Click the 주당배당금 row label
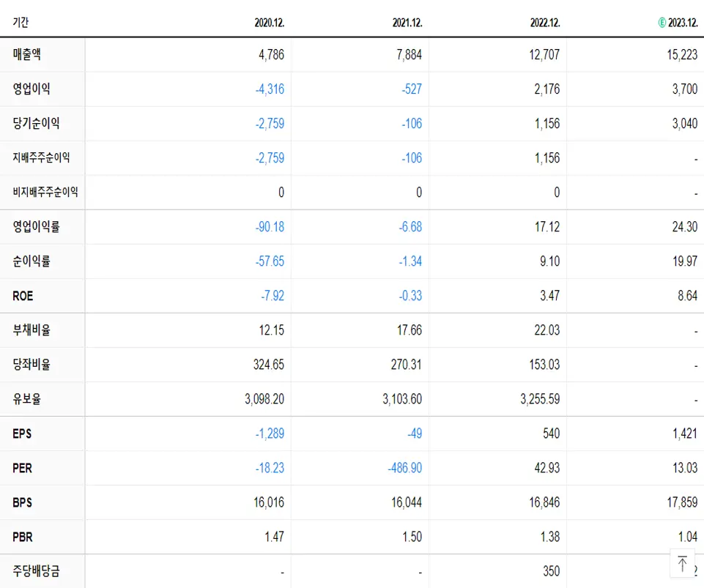 click(x=36, y=571)
